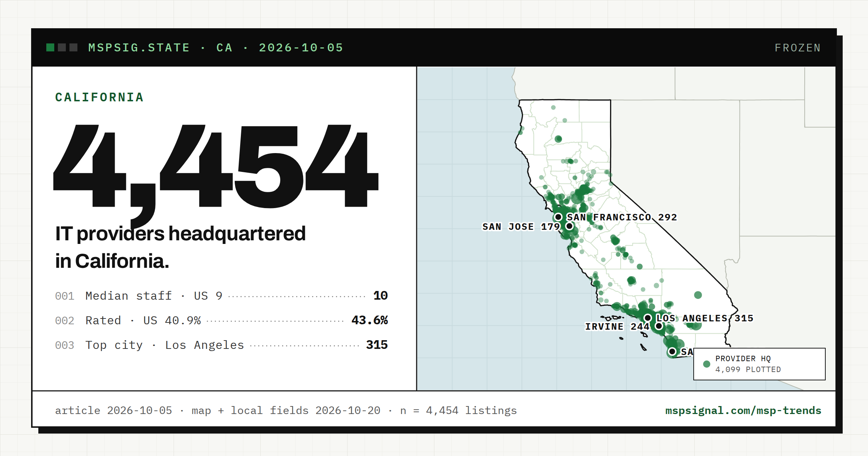Click the green square in header
The height and width of the screenshot is (456, 868).
click(50, 47)
